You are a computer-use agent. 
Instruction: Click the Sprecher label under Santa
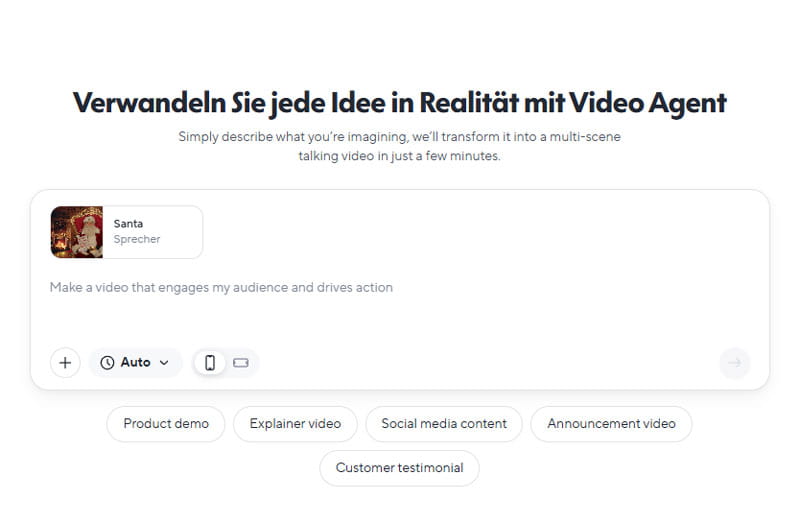(x=137, y=240)
